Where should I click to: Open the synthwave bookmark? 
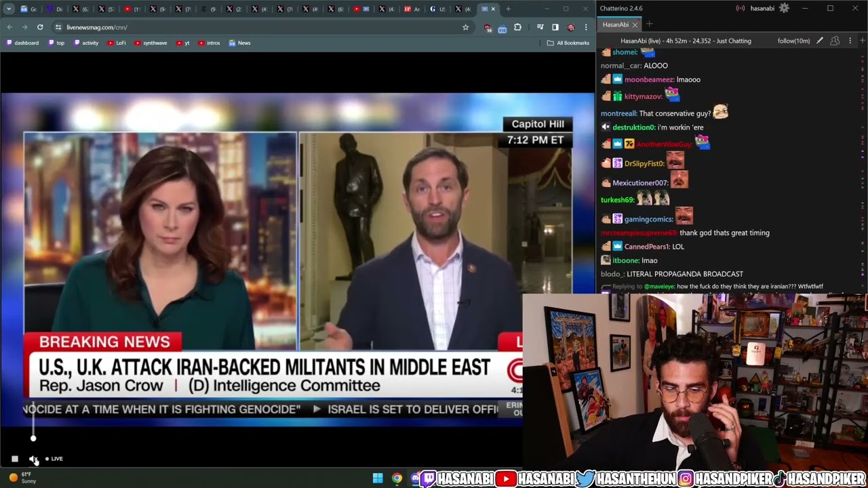[x=151, y=43]
